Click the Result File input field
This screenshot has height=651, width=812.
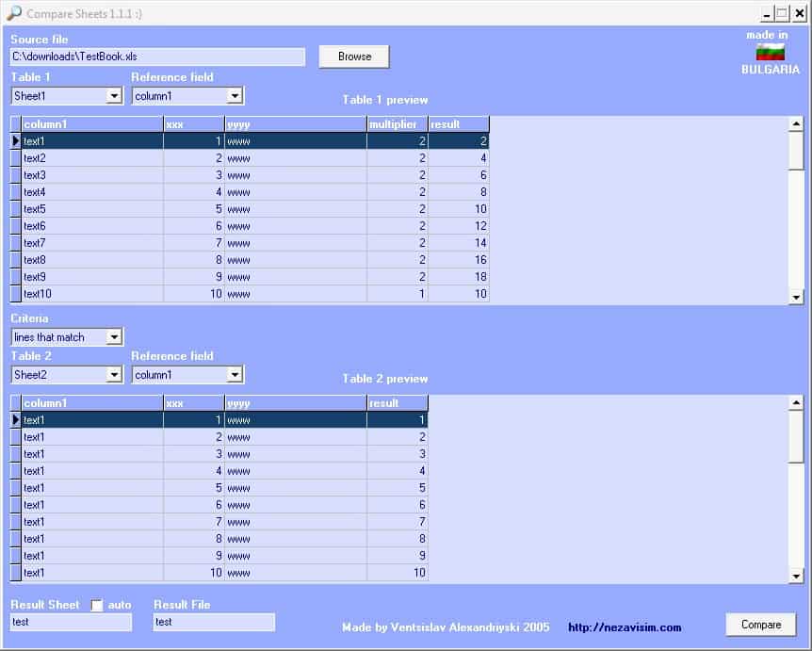(x=214, y=622)
